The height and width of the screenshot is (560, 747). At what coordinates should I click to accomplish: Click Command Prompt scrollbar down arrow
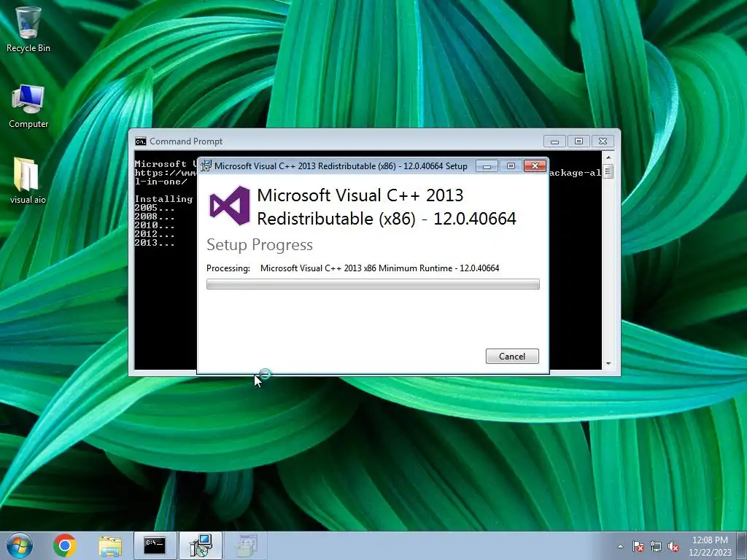click(608, 364)
